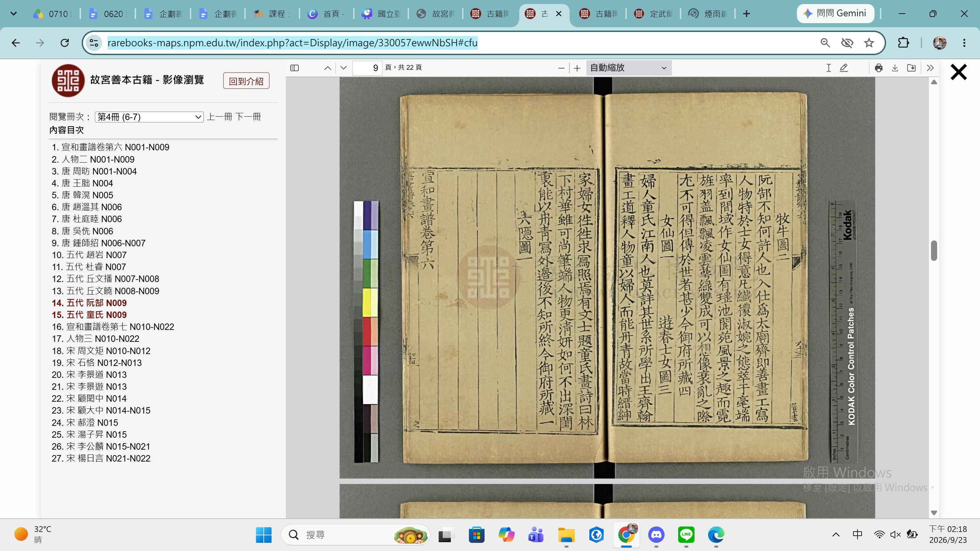Download the current file
Screen dimensions: 980x551
(895, 68)
